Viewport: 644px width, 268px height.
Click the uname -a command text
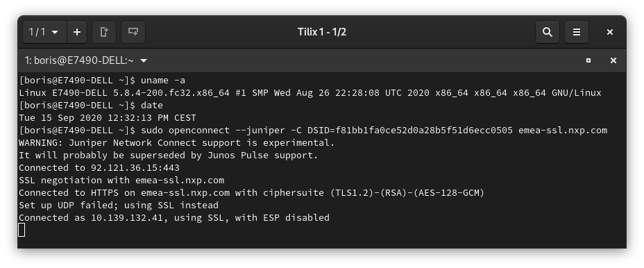[163, 81]
